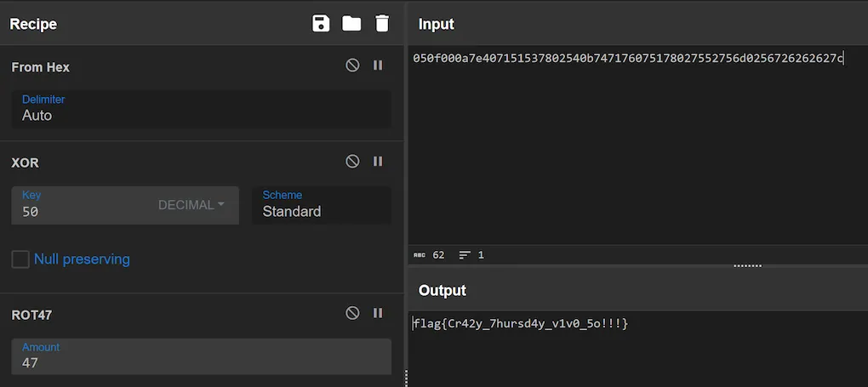The height and width of the screenshot is (387, 868).
Task: Save the current recipe
Action: 321,24
